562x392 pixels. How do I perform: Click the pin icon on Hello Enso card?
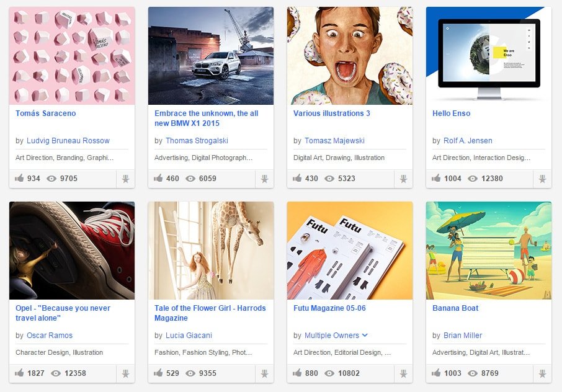point(543,179)
